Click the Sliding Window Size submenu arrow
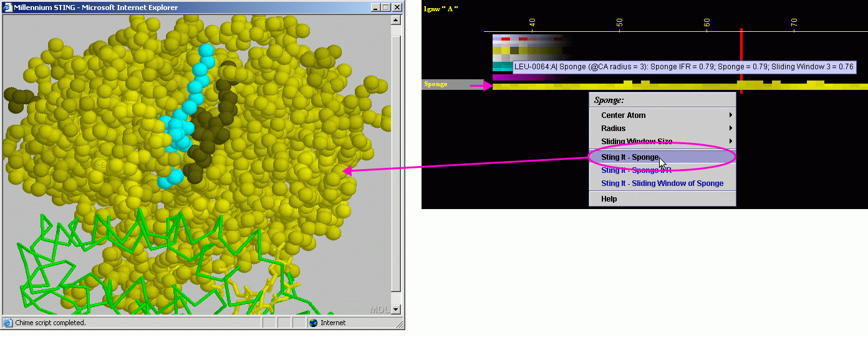The height and width of the screenshot is (337, 868). [730, 141]
